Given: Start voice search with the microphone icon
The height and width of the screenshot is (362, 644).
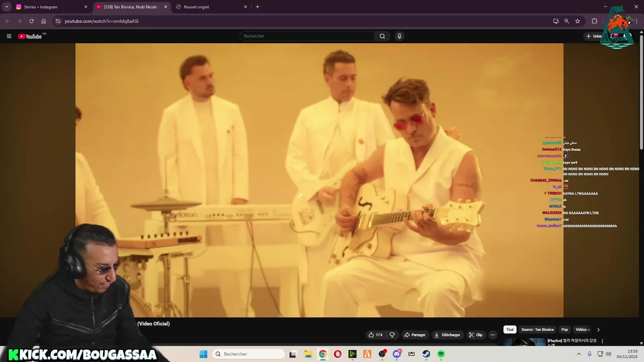Looking at the screenshot, I should 399,36.
